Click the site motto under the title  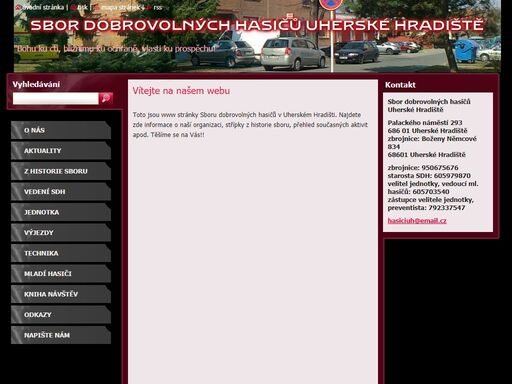(116, 49)
